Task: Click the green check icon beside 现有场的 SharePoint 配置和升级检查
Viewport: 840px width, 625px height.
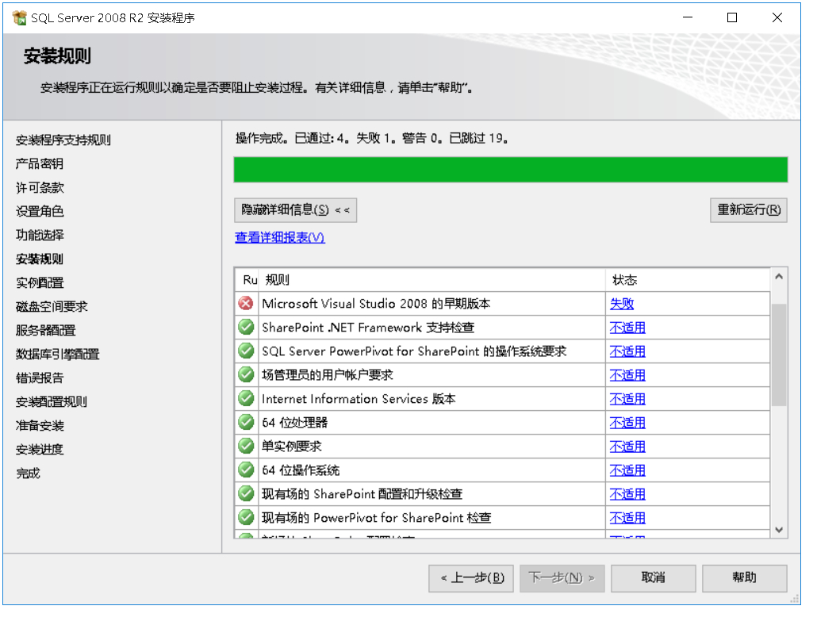Action: coord(246,494)
